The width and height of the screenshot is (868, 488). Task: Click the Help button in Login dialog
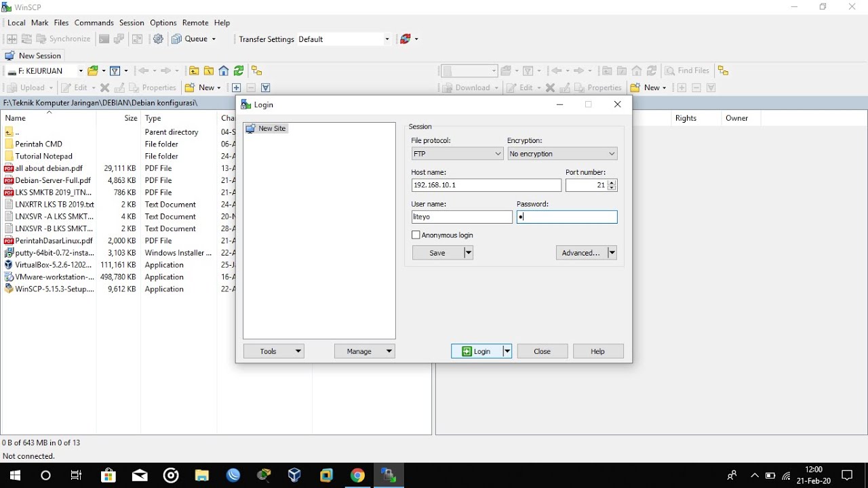pyautogui.click(x=598, y=351)
